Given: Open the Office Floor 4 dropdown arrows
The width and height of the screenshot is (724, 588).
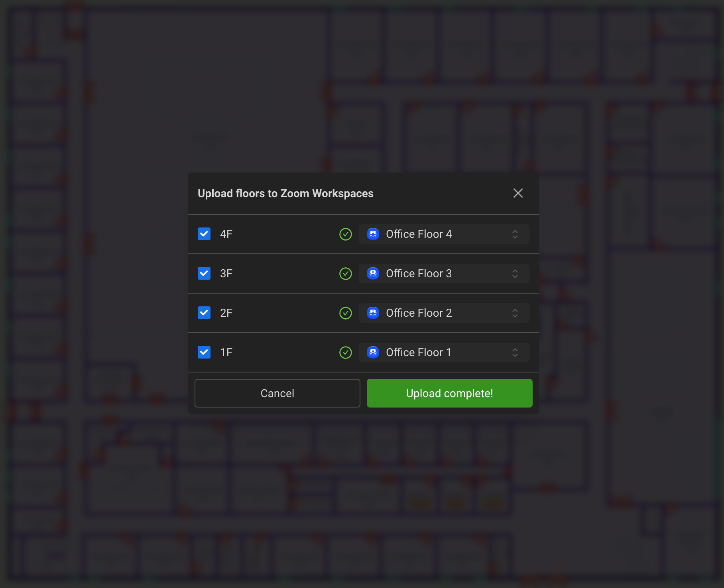Looking at the screenshot, I should tap(515, 234).
